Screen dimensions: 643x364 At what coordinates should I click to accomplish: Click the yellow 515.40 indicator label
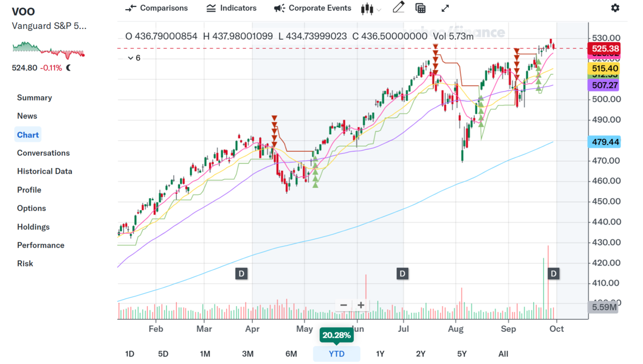[x=605, y=69]
